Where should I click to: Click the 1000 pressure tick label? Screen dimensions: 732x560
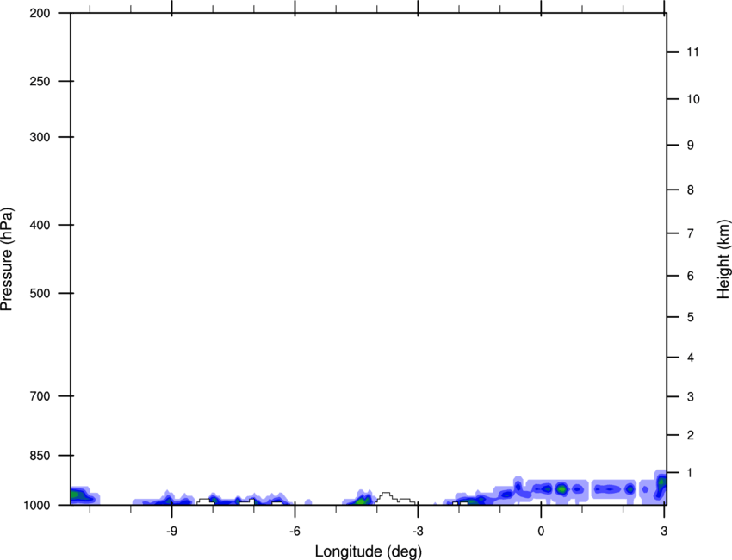(36, 505)
